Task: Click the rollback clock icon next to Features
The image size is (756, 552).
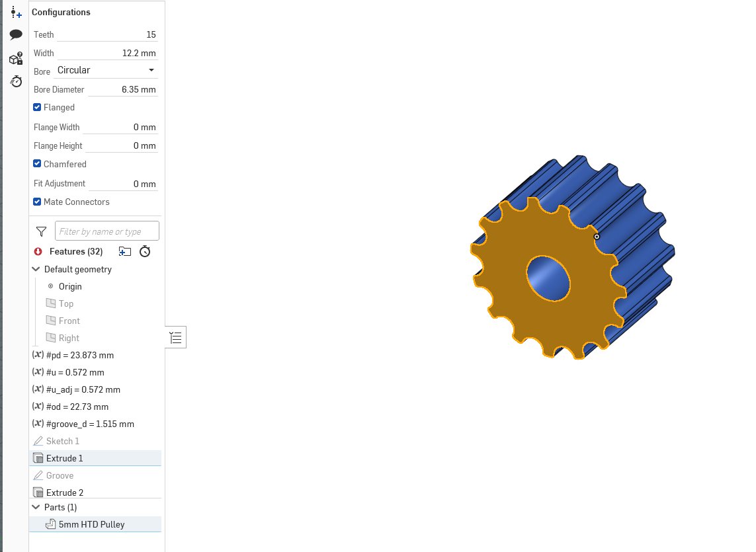Action: pyautogui.click(x=145, y=251)
